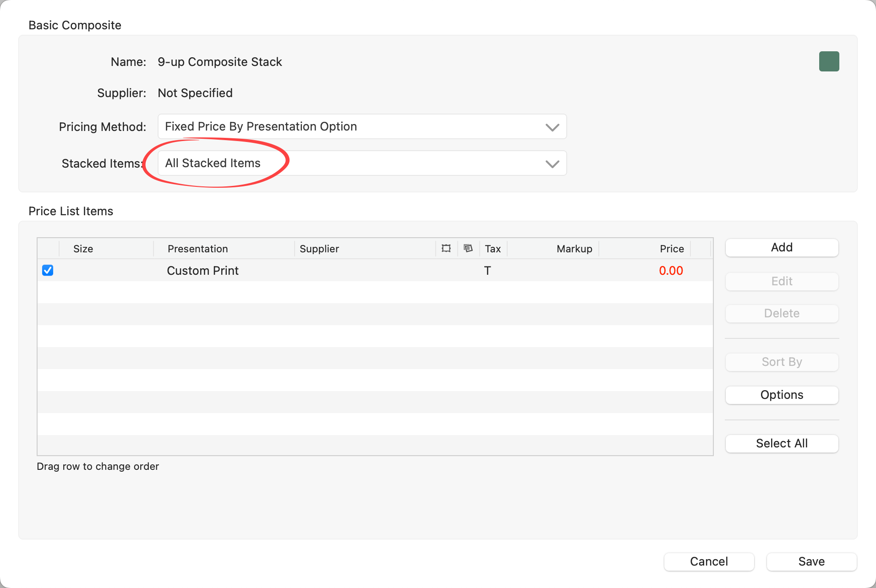Viewport: 876px width, 588px height.
Task: Click the Edit button
Action: click(782, 281)
